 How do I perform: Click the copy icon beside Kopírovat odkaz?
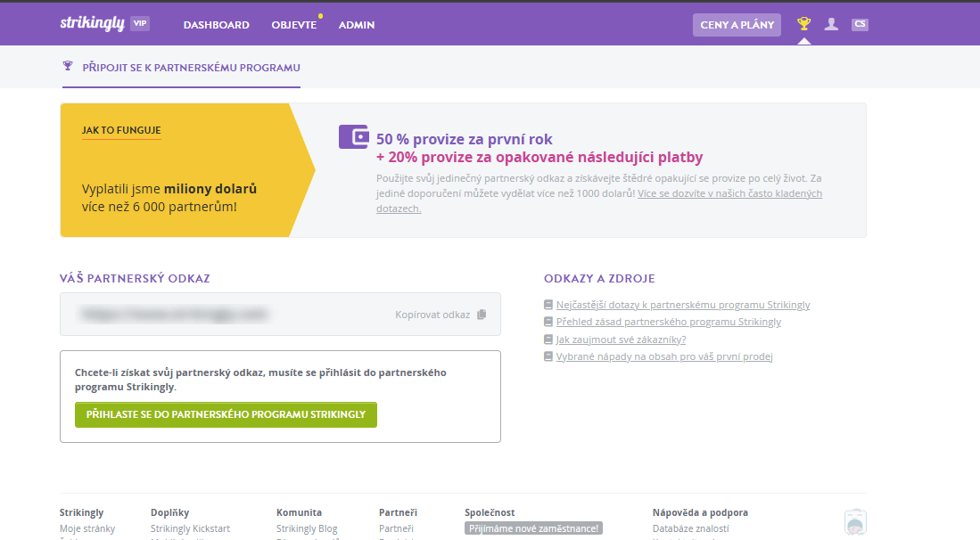482,315
